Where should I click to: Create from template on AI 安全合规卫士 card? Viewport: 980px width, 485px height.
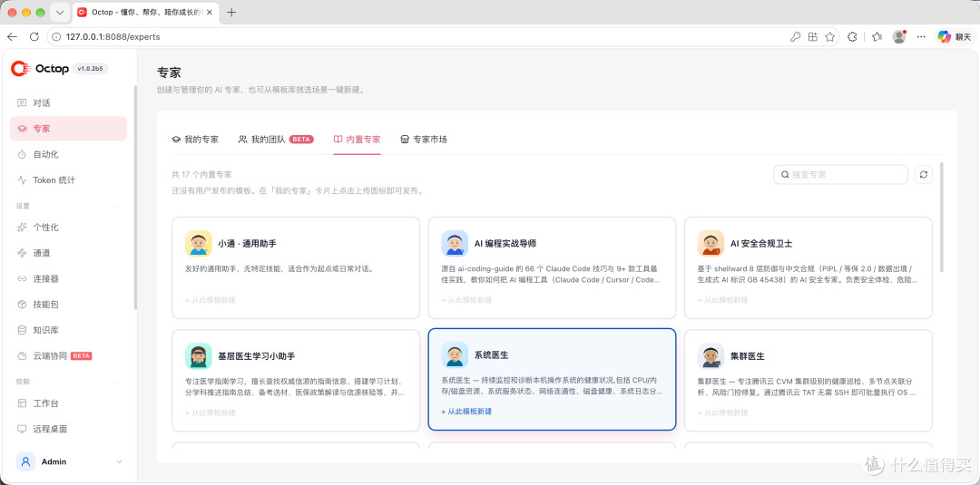coord(722,300)
